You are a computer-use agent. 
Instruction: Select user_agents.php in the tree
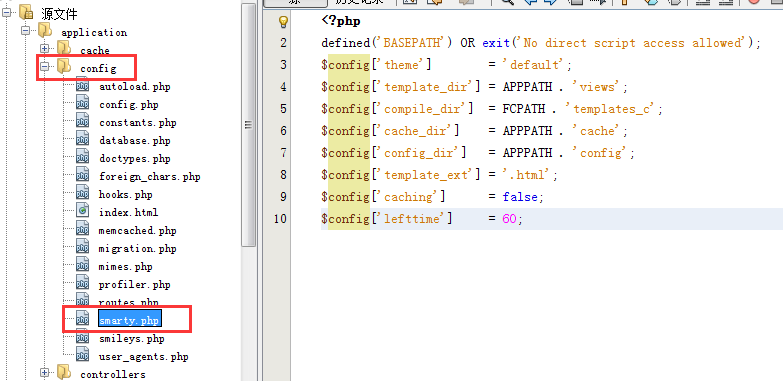click(x=144, y=357)
